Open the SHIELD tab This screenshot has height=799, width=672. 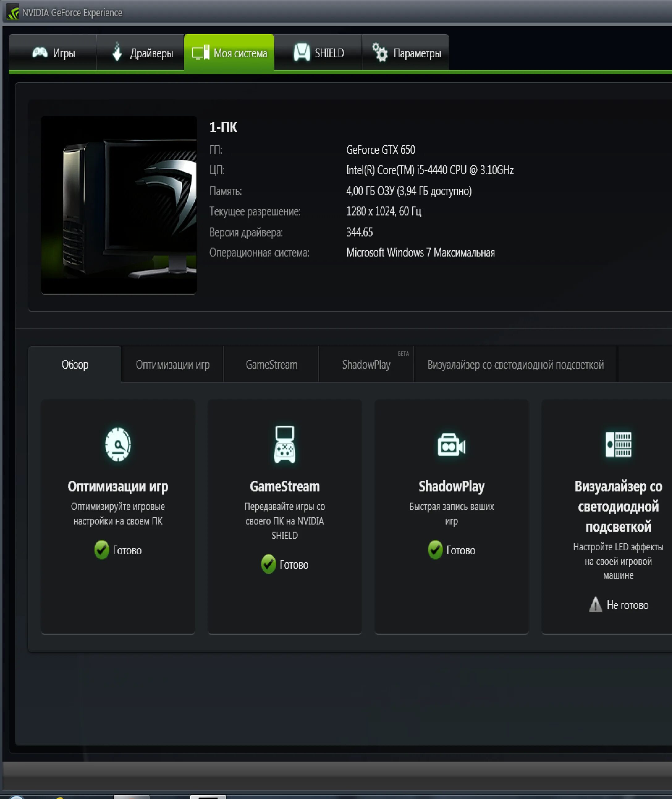coord(318,53)
